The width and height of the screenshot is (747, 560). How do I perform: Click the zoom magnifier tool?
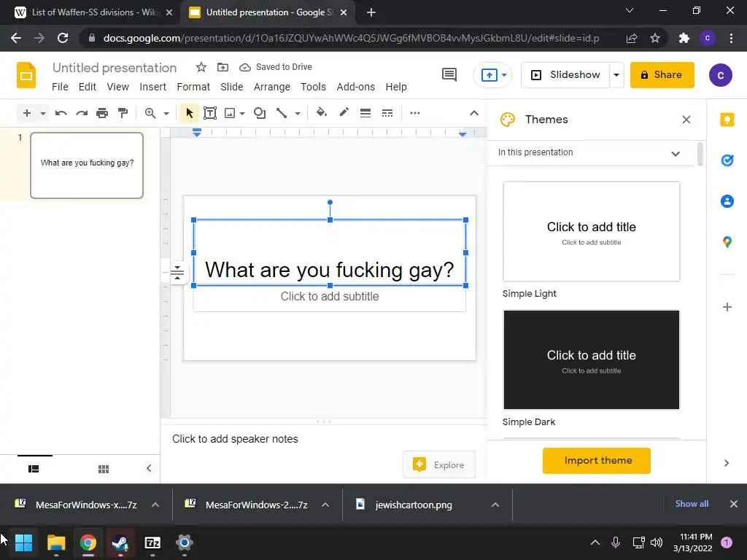(x=150, y=113)
